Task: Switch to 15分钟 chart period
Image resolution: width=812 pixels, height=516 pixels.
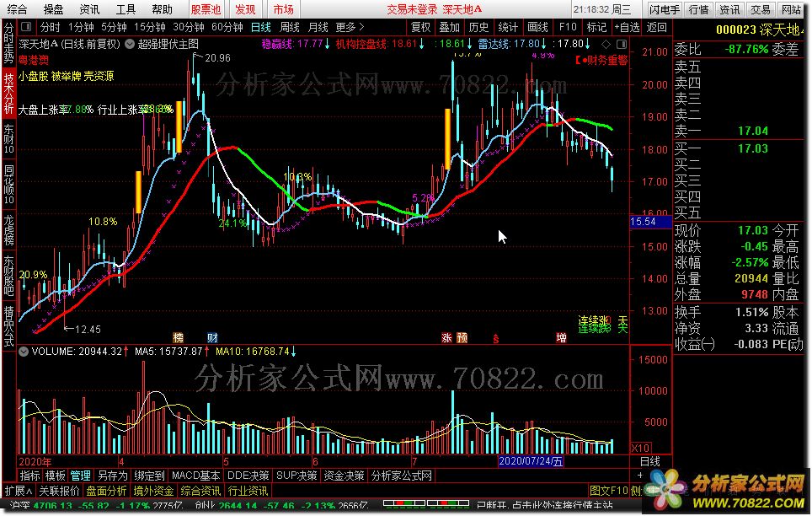Action: (150, 27)
